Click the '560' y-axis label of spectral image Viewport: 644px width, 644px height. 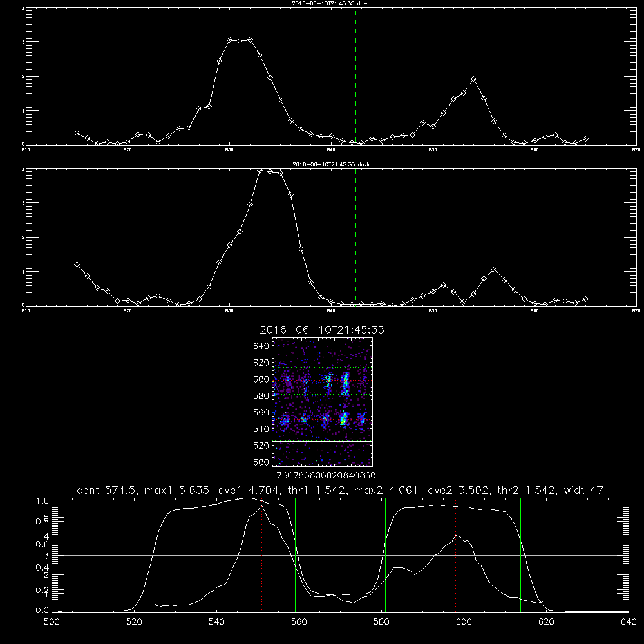pyautogui.click(x=261, y=412)
